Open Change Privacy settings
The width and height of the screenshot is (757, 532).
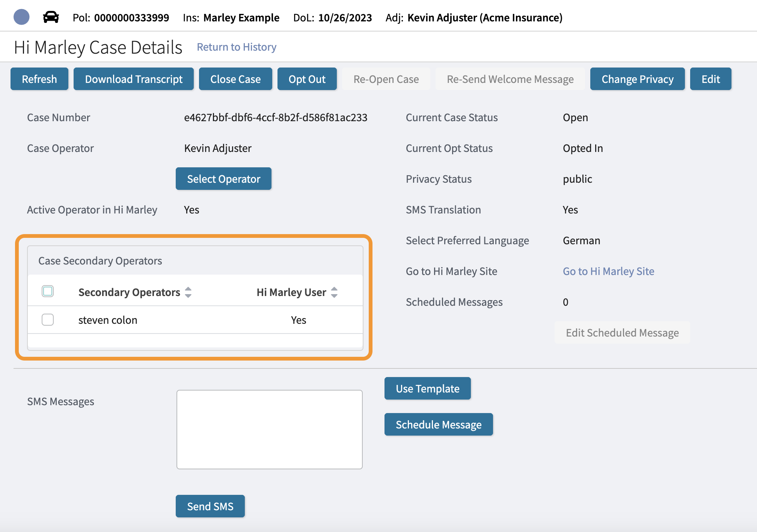pos(637,79)
